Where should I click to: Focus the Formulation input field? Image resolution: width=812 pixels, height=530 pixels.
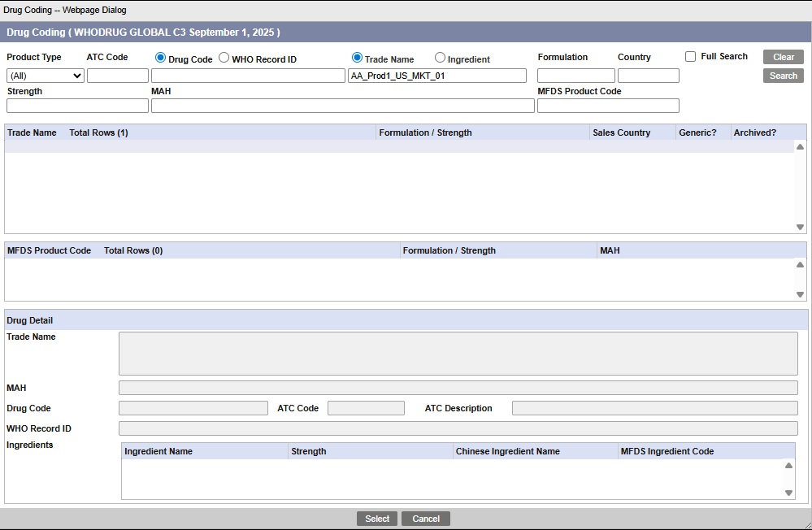(x=575, y=76)
